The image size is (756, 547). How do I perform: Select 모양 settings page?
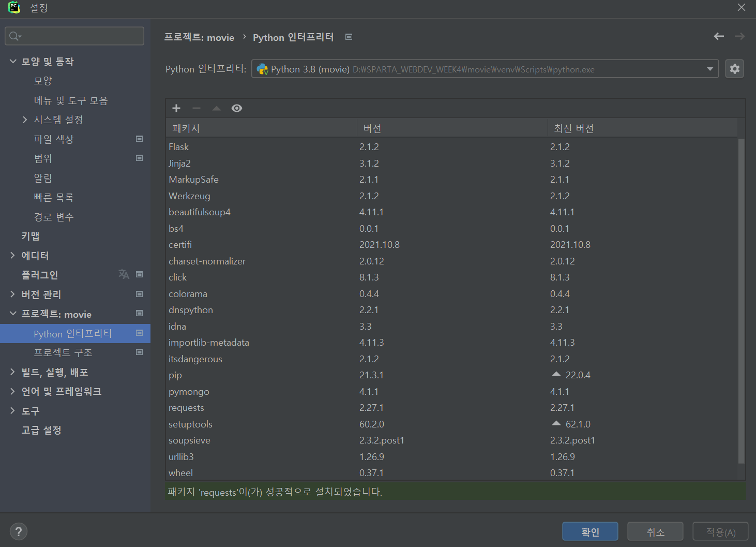coord(43,81)
